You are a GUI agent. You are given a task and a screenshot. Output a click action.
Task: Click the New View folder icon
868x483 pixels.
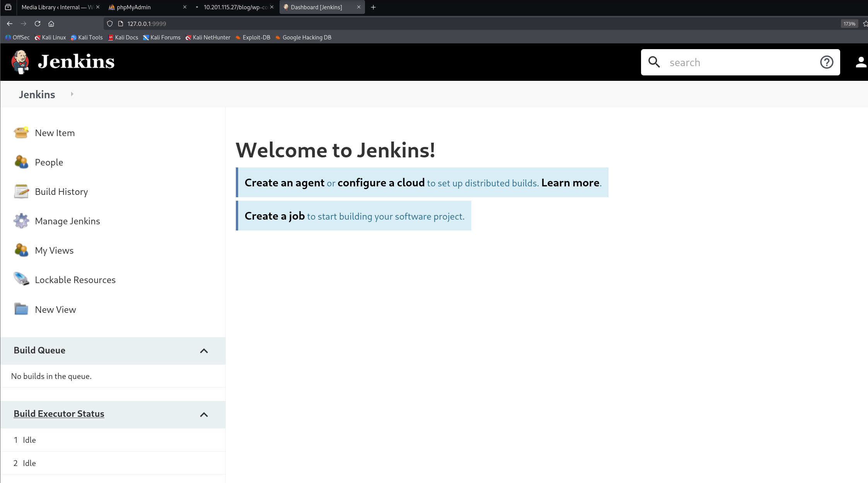[x=21, y=309]
